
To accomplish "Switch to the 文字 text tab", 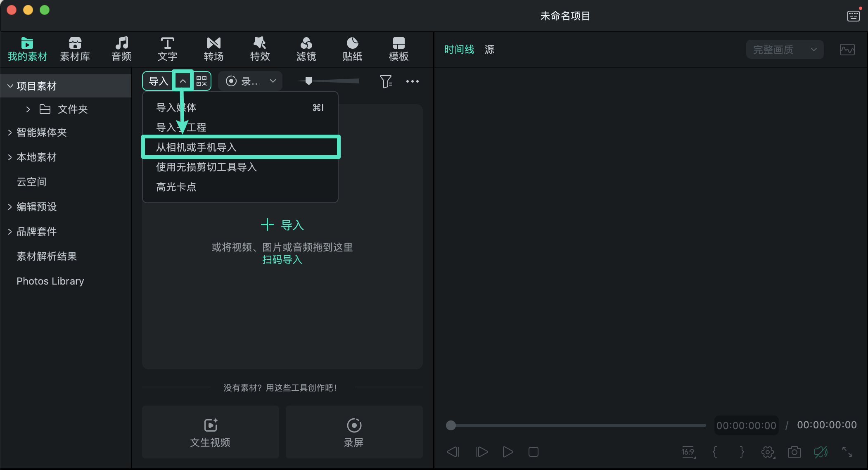I will coord(167,49).
